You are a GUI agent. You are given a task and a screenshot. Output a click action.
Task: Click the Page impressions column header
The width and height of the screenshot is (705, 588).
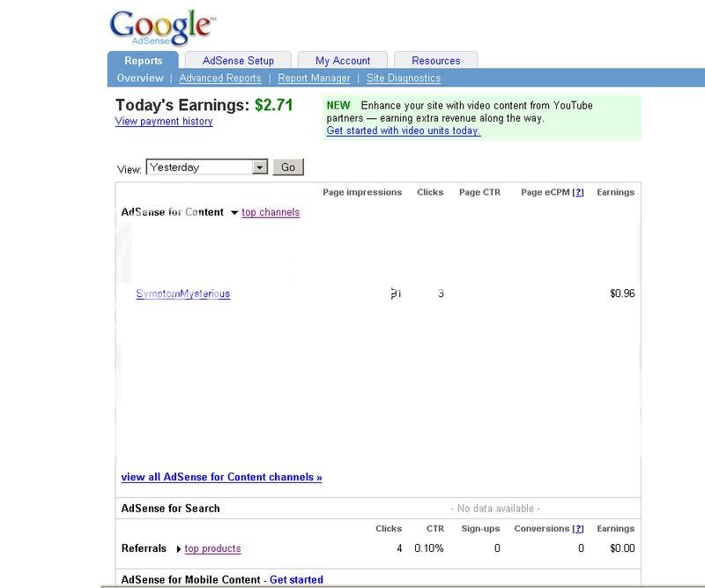[x=362, y=192]
